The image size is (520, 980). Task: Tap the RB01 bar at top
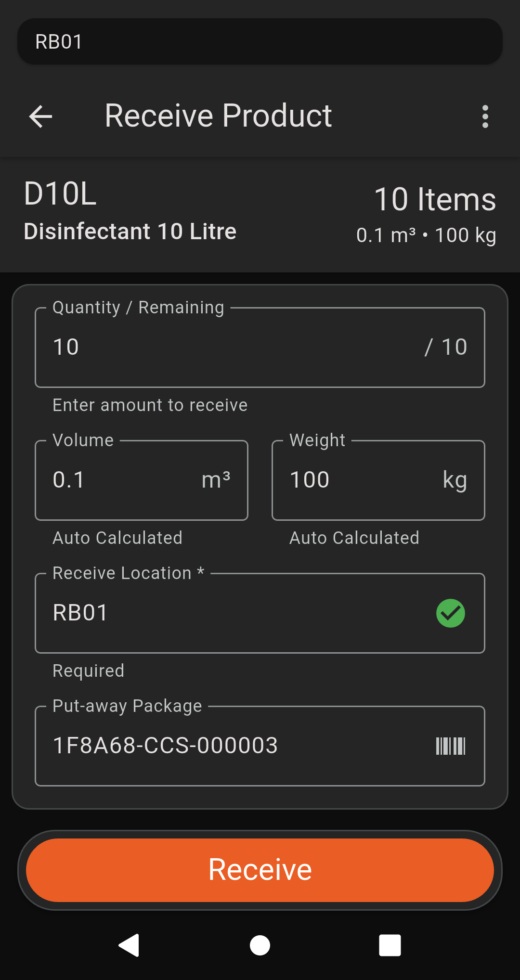[x=260, y=42]
